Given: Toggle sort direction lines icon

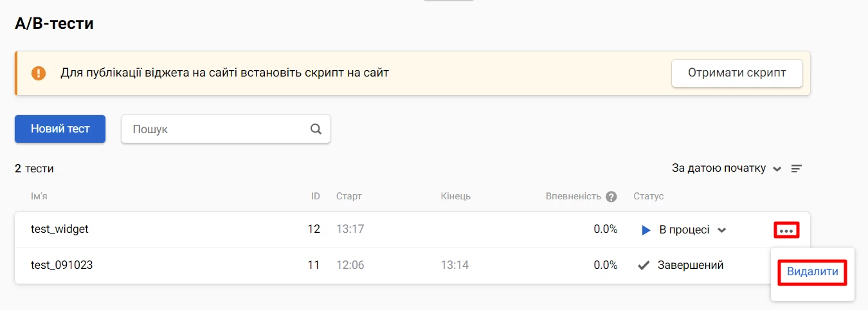Looking at the screenshot, I should [x=797, y=169].
